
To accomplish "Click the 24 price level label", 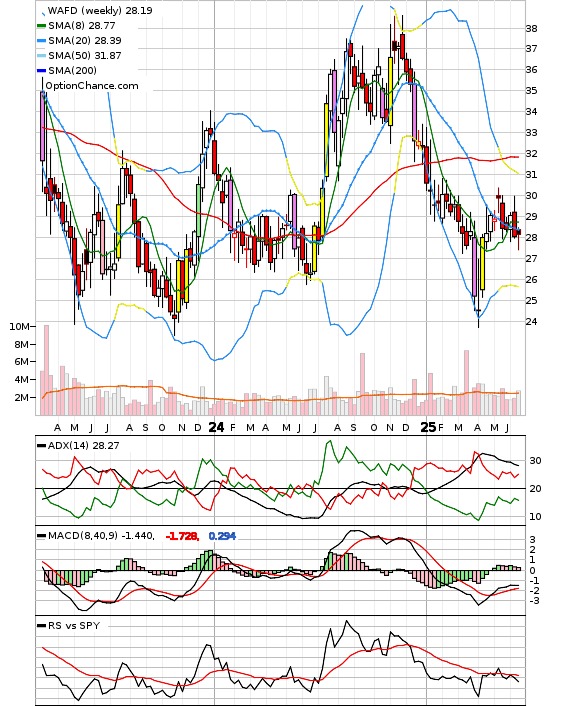I will [532, 321].
